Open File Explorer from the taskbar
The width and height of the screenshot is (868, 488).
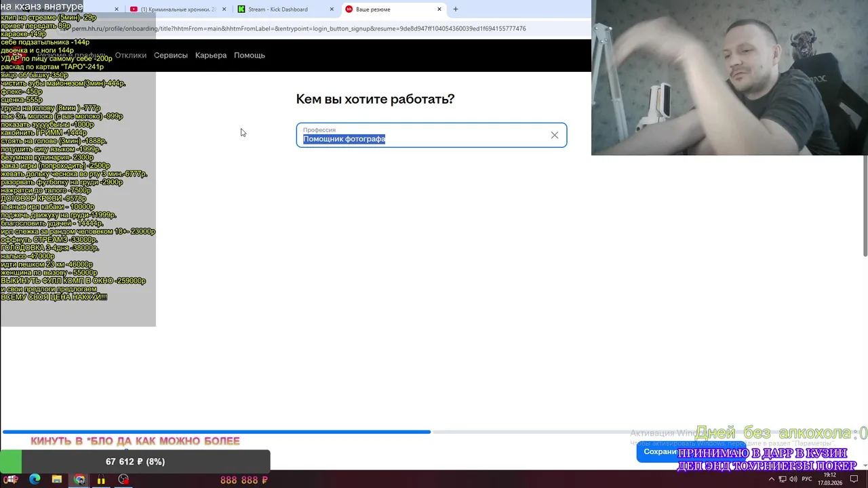click(57, 479)
